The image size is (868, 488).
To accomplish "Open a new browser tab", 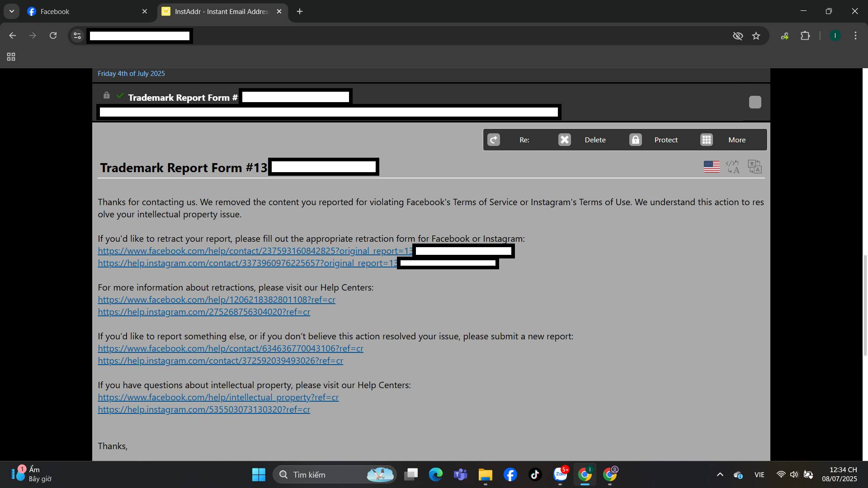I will click(300, 11).
